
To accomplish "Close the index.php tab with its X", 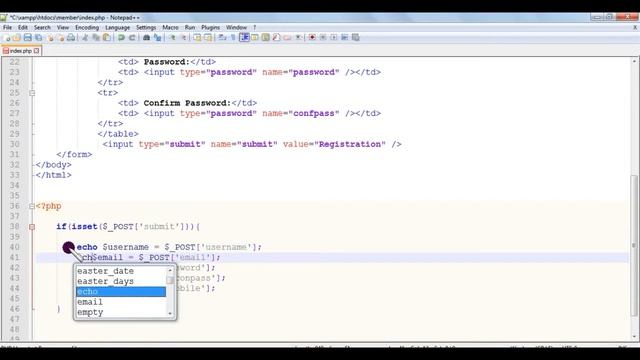I will (x=36, y=51).
